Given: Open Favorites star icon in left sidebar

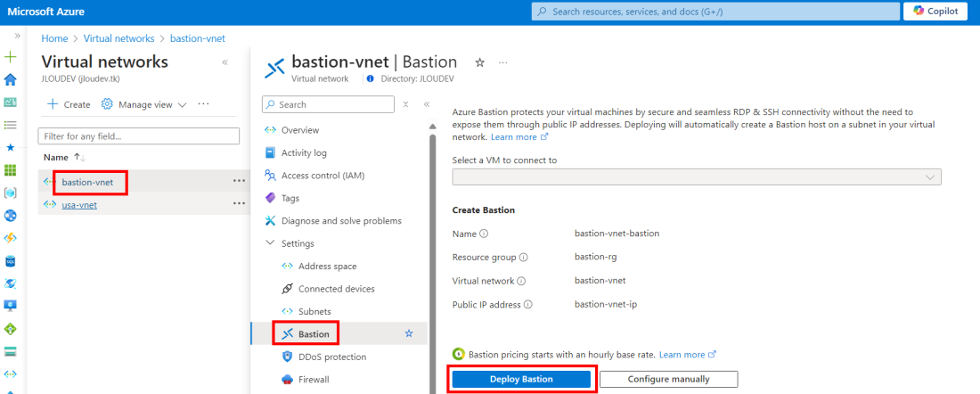Looking at the screenshot, I should (11, 147).
